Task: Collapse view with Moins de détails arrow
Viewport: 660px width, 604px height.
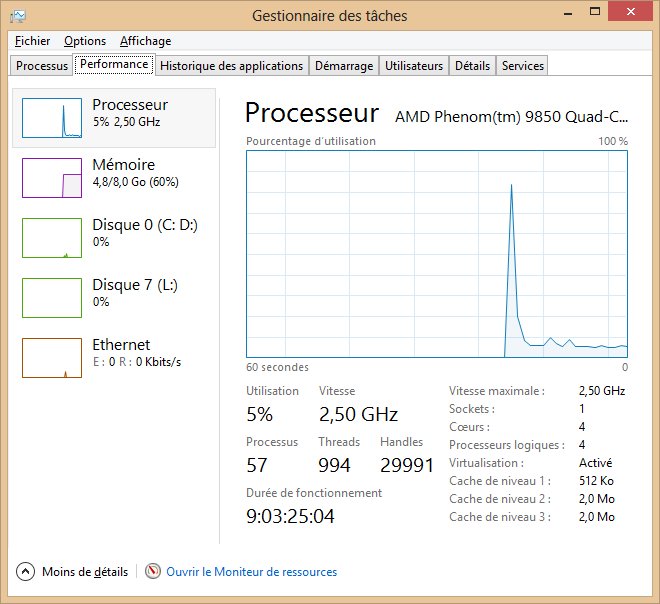Action: pyautogui.click(x=25, y=572)
